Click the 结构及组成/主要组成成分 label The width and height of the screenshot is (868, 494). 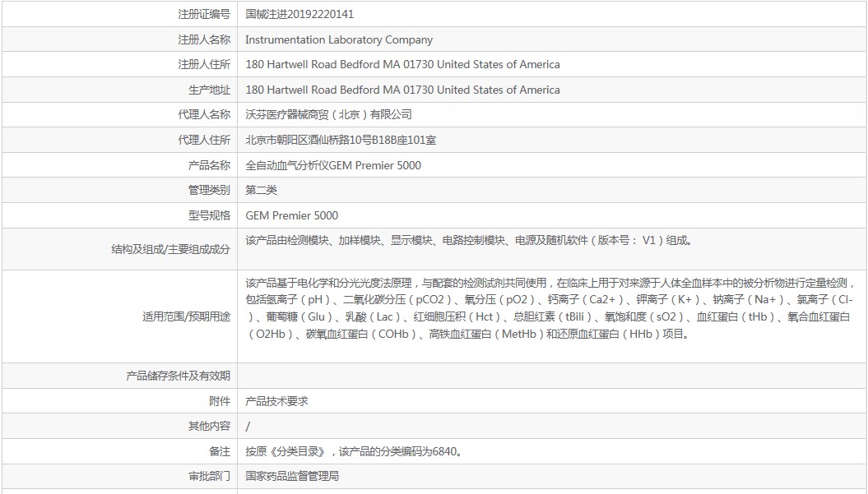170,250
